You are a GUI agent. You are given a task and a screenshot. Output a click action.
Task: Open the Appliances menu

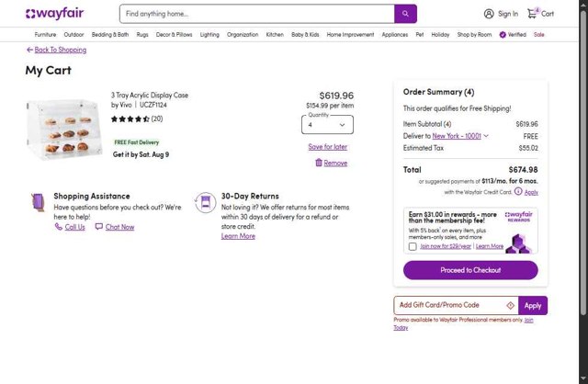(395, 35)
